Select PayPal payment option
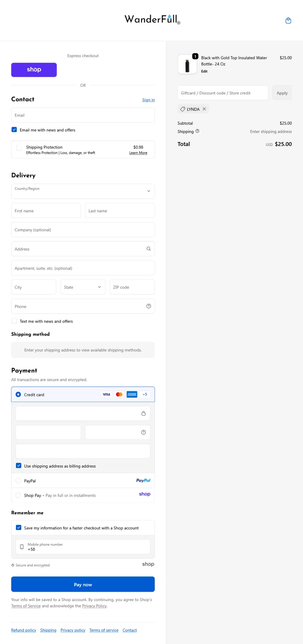Screen dimensions: 303x644 (18, 481)
